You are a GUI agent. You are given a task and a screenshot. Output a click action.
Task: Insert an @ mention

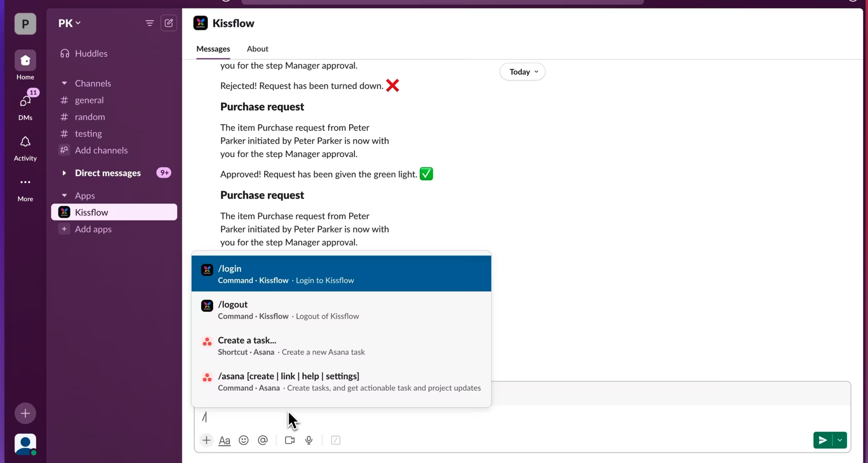[263, 441]
